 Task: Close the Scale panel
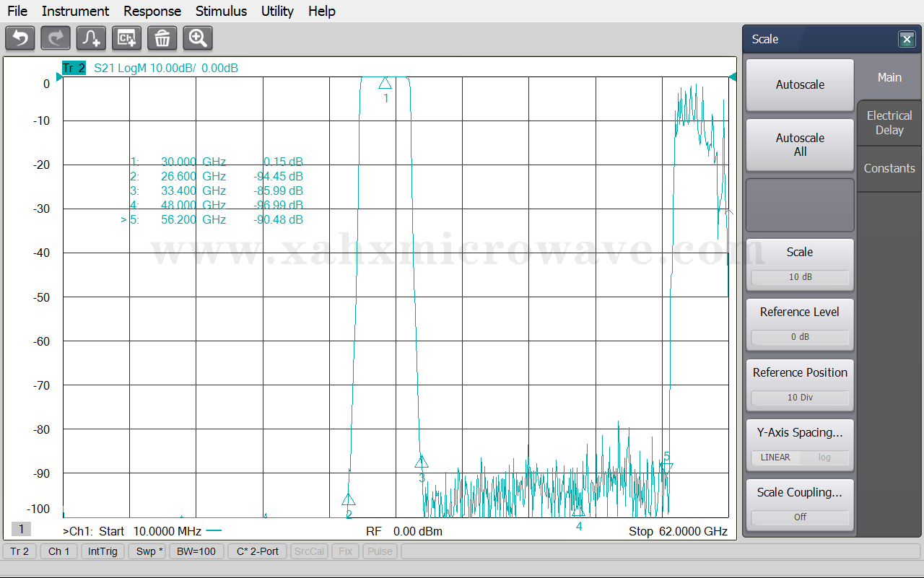[x=907, y=40]
